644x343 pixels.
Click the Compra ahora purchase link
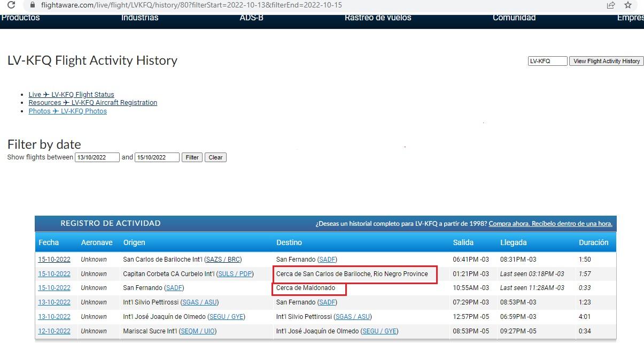pos(550,224)
